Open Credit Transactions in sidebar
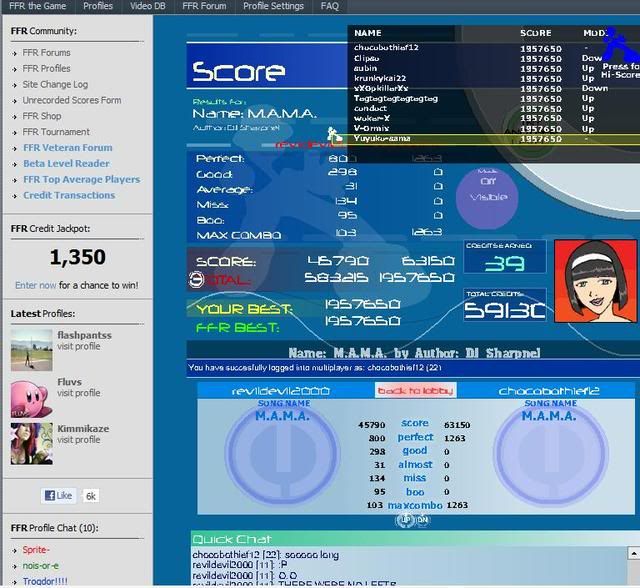The height and width of the screenshot is (588, 640). 69,196
